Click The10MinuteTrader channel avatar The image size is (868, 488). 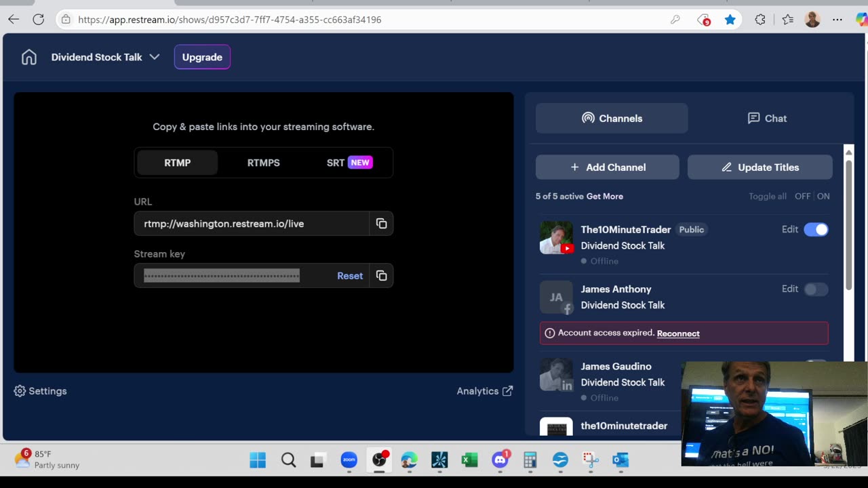(556, 238)
